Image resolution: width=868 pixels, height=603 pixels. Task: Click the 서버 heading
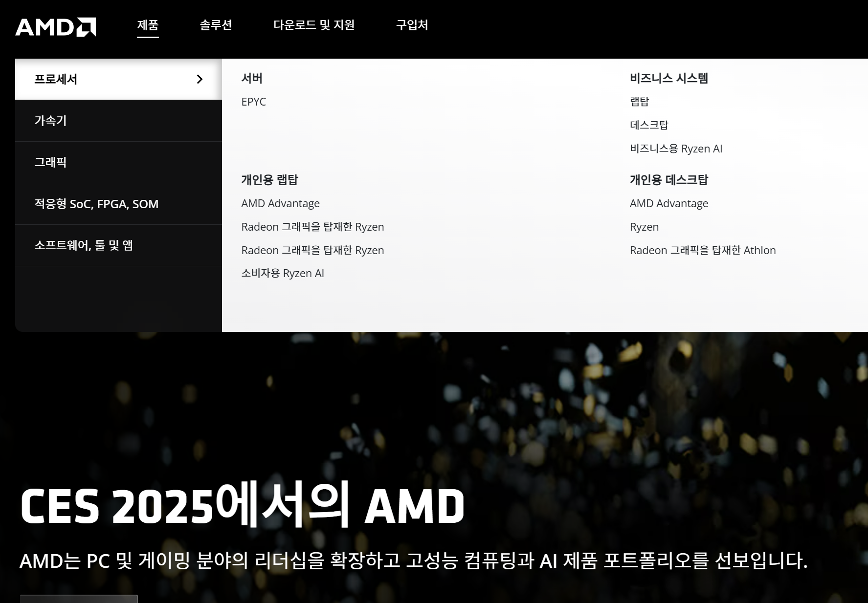252,78
